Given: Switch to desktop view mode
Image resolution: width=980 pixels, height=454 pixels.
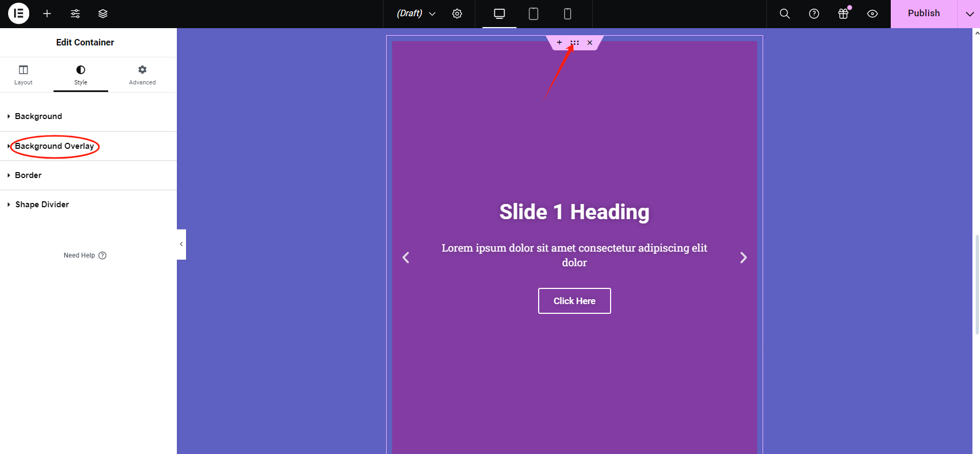Looking at the screenshot, I should 499,14.
